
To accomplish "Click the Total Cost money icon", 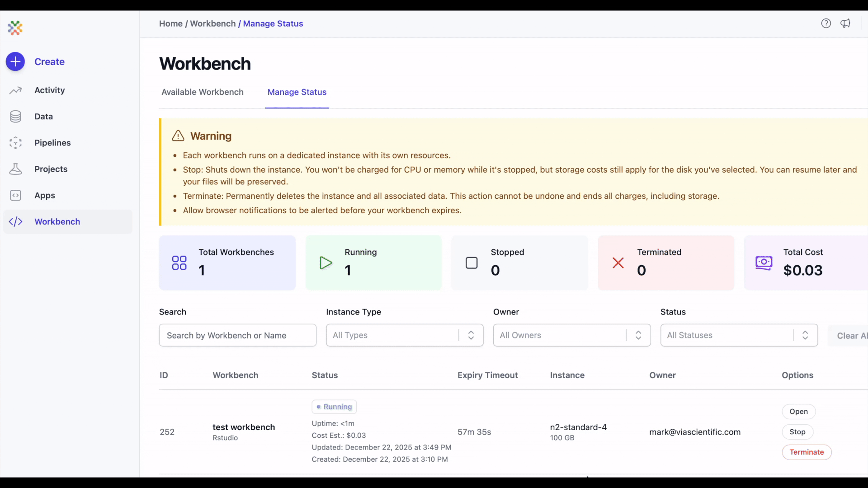I will pos(764,263).
